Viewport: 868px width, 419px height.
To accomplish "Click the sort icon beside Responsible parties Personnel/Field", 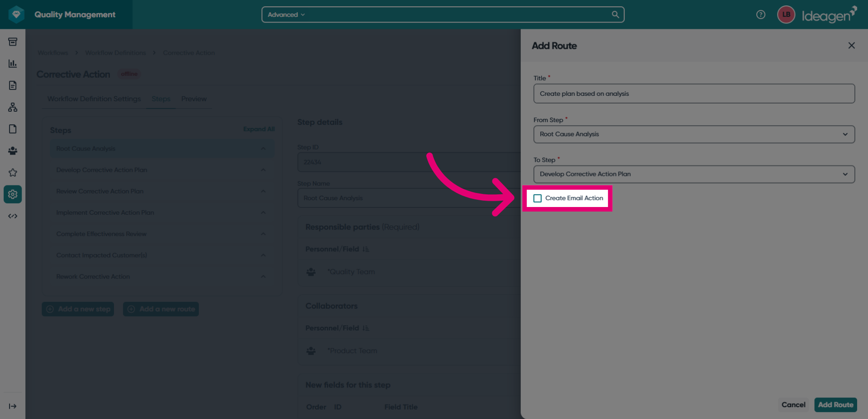I will pyautogui.click(x=366, y=249).
